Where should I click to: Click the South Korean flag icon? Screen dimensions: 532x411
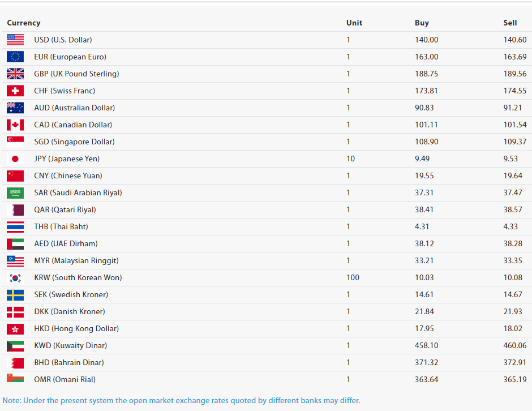click(x=15, y=277)
